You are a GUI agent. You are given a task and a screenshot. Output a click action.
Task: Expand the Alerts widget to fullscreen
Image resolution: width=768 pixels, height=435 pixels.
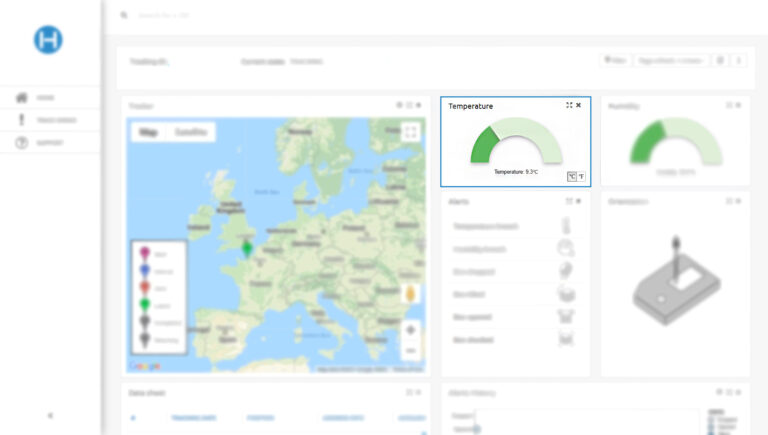point(569,201)
